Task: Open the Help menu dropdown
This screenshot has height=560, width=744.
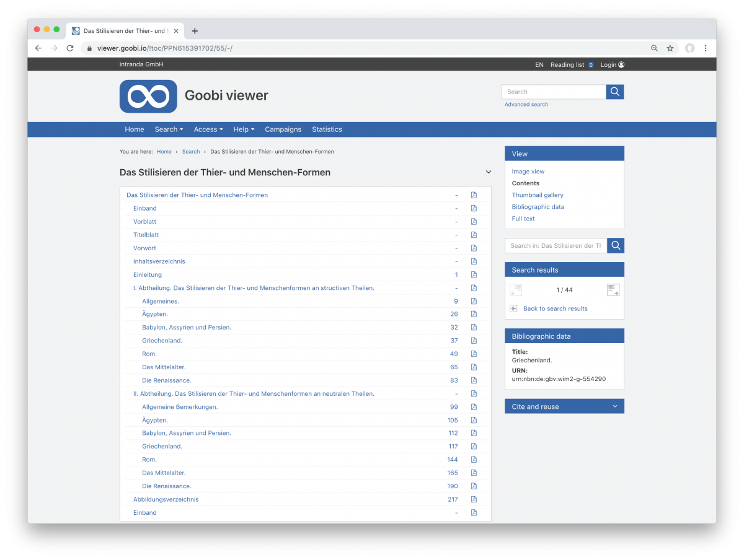Action: pos(244,129)
